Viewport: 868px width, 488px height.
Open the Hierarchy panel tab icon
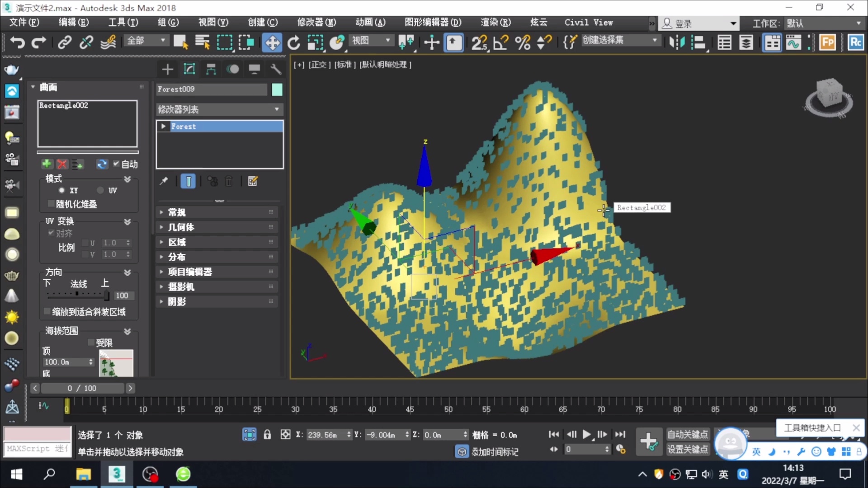211,69
